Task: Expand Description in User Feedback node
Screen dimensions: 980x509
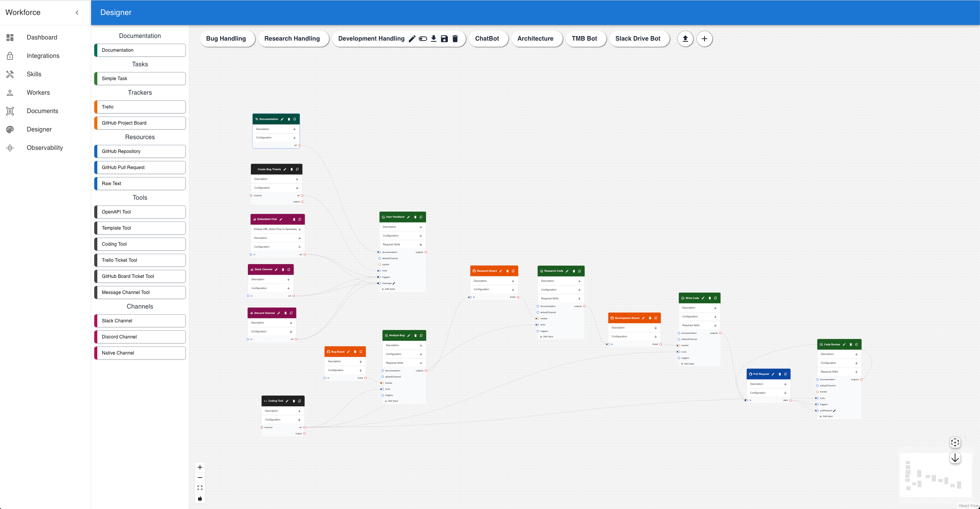Action: point(420,227)
